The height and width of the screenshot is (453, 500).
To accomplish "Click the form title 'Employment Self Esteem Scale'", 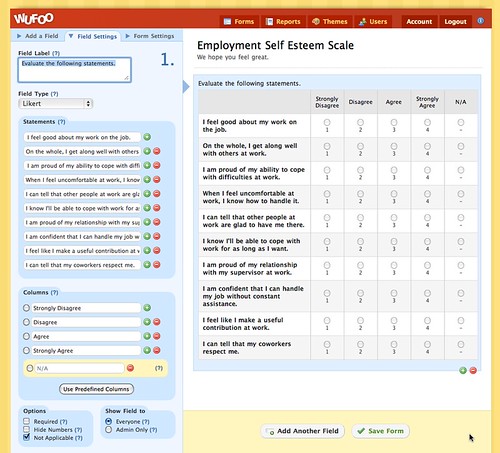I will tap(275, 45).
